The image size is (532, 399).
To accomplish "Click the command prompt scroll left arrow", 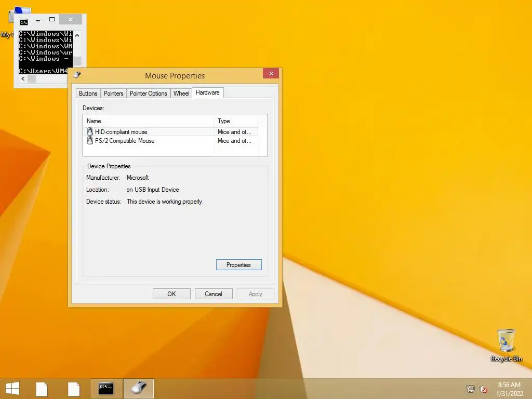I will [x=23, y=79].
